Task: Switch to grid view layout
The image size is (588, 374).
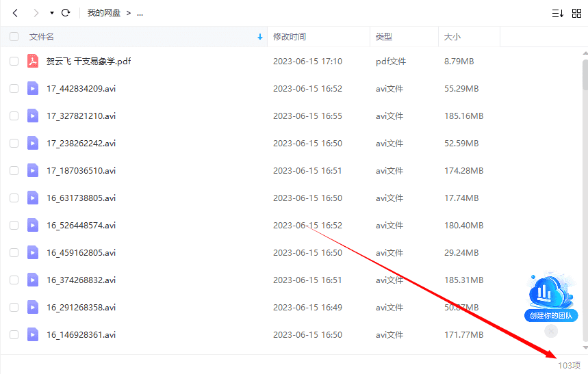Action: [576, 13]
